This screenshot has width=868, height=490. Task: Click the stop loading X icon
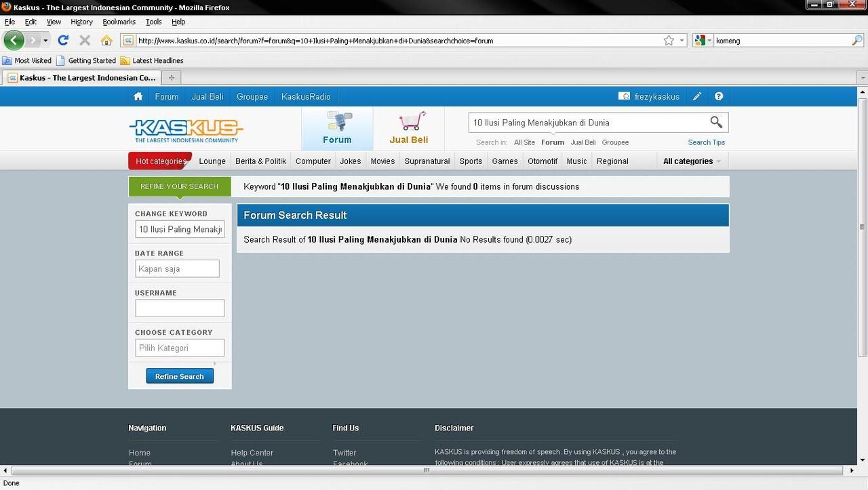click(x=85, y=40)
